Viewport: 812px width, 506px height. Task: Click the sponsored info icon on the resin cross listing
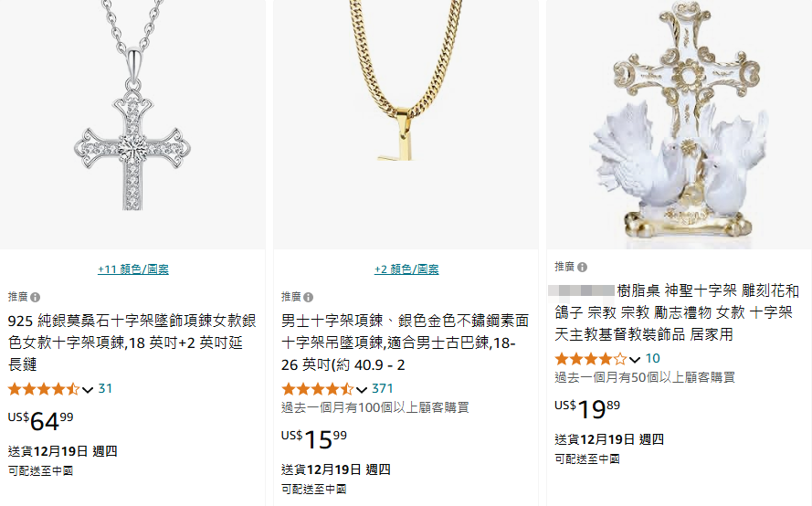pyautogui.click(x=583, y=268)
